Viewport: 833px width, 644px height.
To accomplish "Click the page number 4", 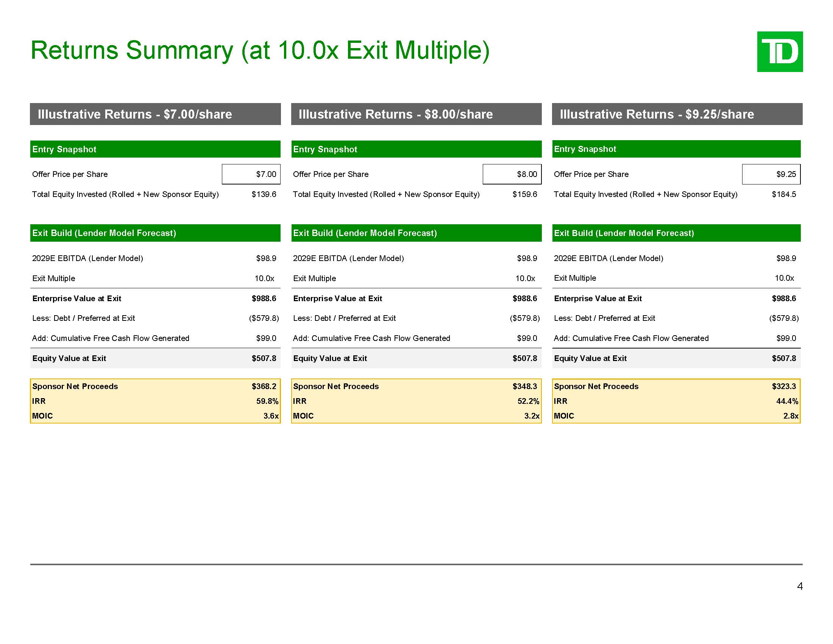I will point(800,586).
